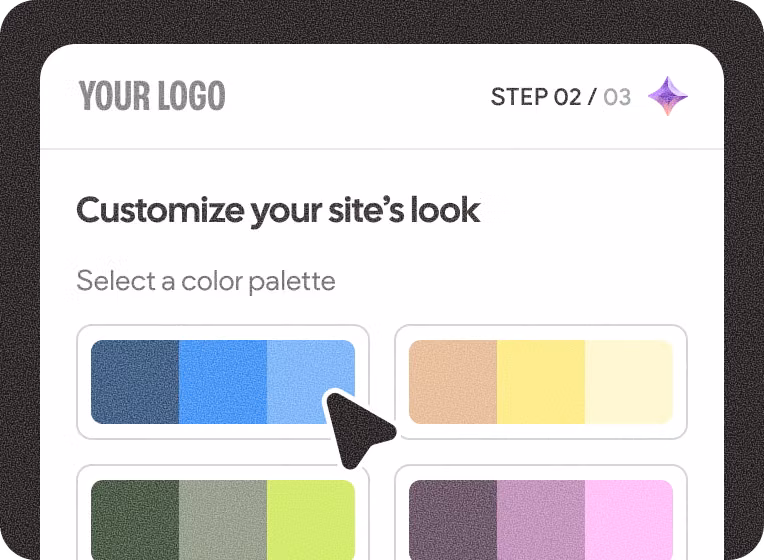Click the purple sparkle star icon
This screenshot has height=560, width=764.
click(667, 96)
